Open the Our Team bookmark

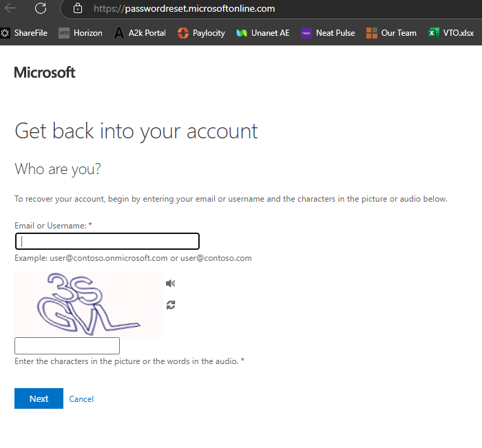tap(391, 33)
